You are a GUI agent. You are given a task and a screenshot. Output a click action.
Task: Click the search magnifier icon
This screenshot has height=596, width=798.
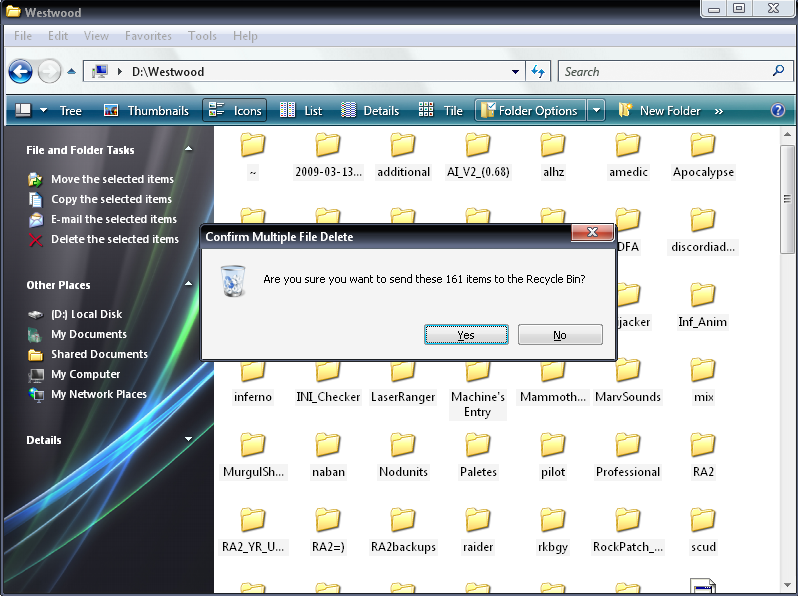[x=778, y=71]
